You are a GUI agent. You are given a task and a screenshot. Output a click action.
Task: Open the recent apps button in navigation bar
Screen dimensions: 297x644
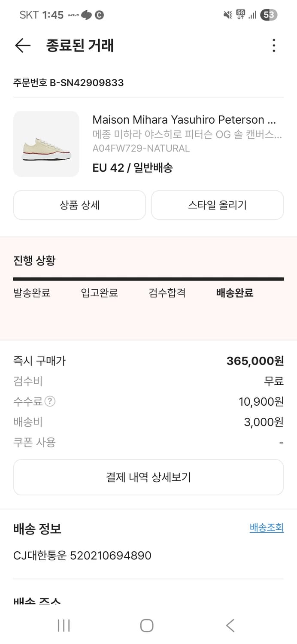[63, 626]
